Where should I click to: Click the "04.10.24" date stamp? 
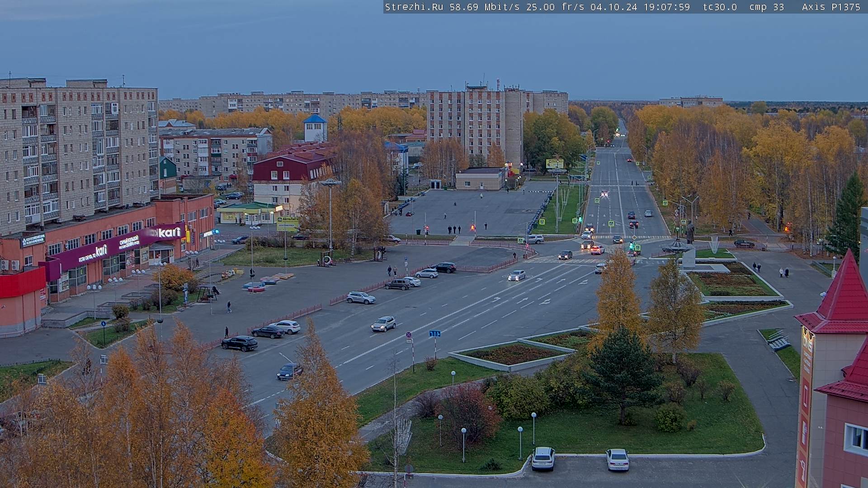[x=614, y=7]
